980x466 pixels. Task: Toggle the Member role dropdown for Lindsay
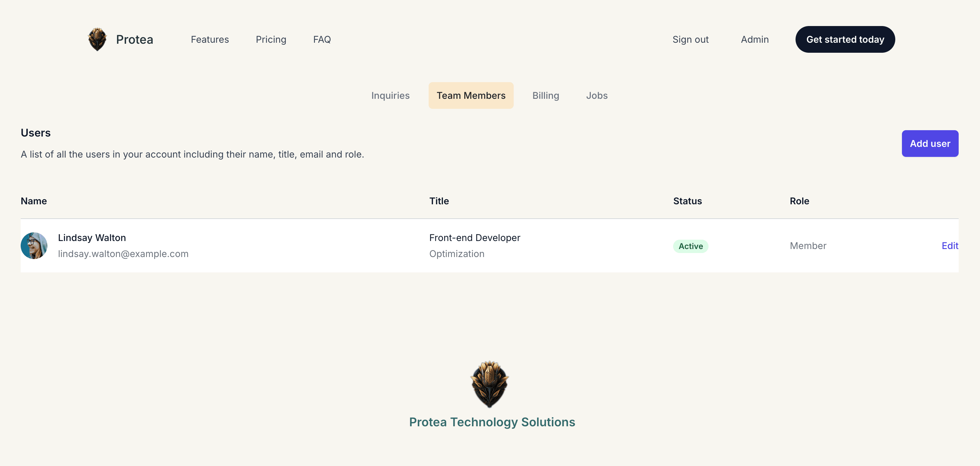pyautogui.click(x=808, y=245)
